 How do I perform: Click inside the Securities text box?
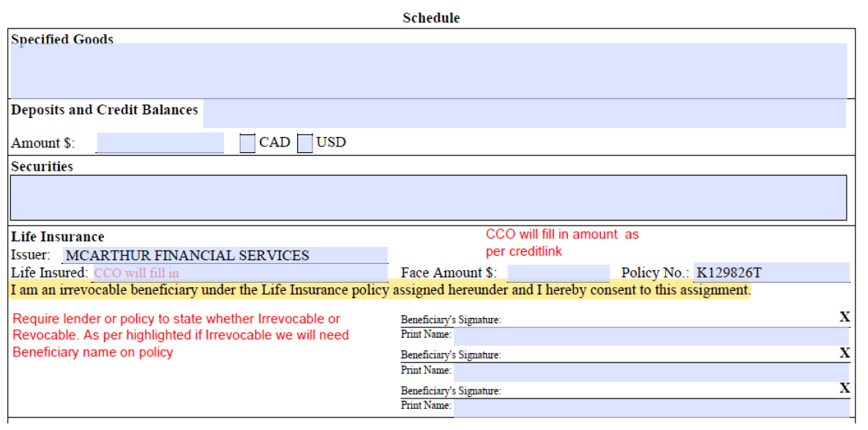(428, 197)
